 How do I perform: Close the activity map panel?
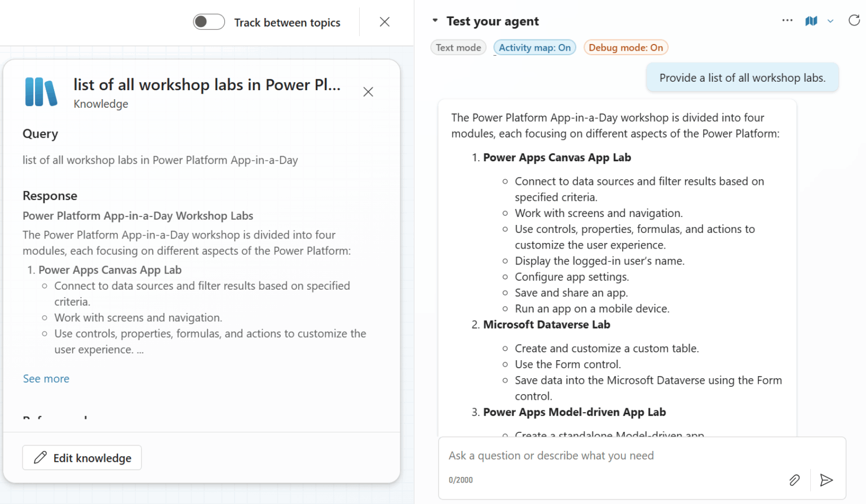pyautogui.click(x=385, y=22)
